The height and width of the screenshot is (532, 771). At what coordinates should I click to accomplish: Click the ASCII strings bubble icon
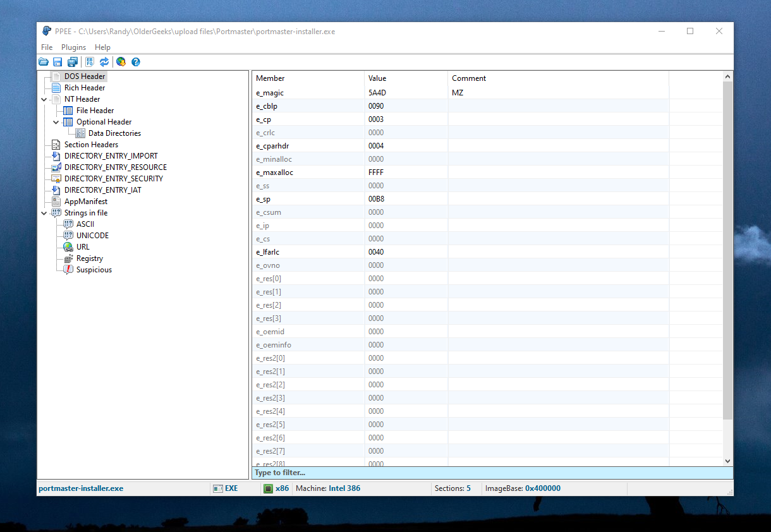(68, 224)
